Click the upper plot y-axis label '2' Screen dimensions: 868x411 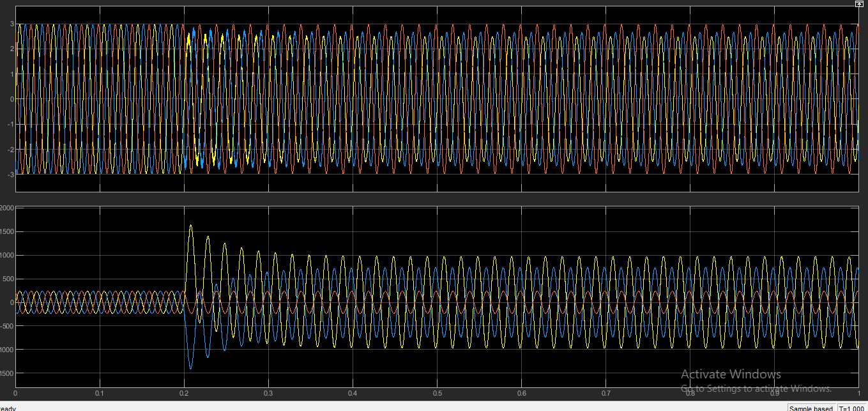coord(11,49)
